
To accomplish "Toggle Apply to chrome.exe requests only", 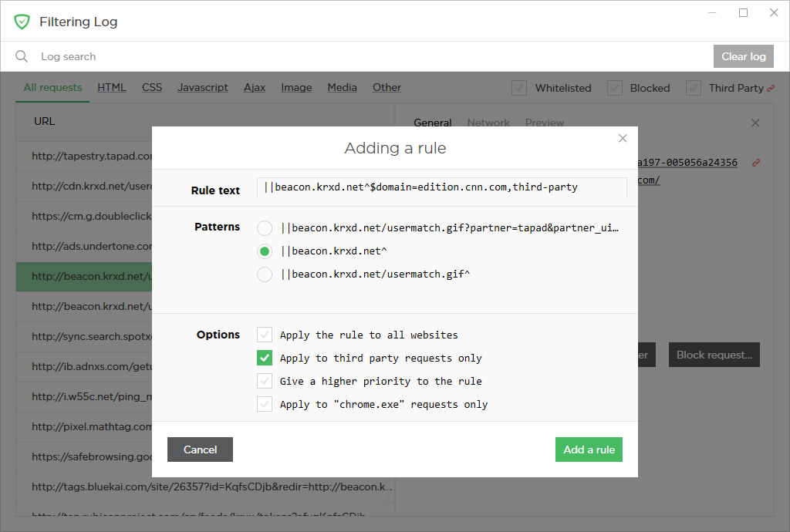I will 265,405.
